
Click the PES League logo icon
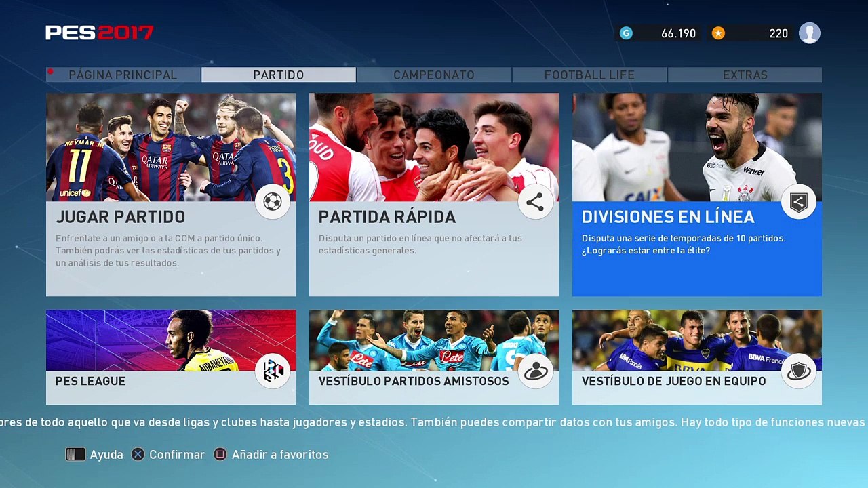[x=273, y=371]
